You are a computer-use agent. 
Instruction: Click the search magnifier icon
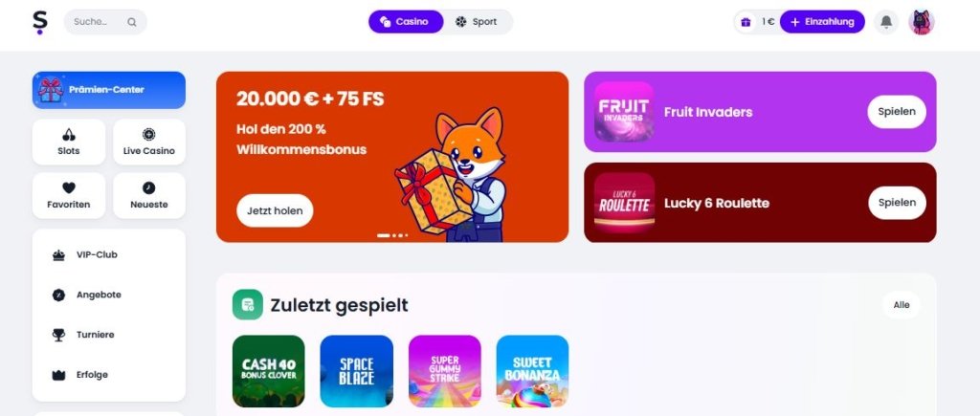pos(132,22)
